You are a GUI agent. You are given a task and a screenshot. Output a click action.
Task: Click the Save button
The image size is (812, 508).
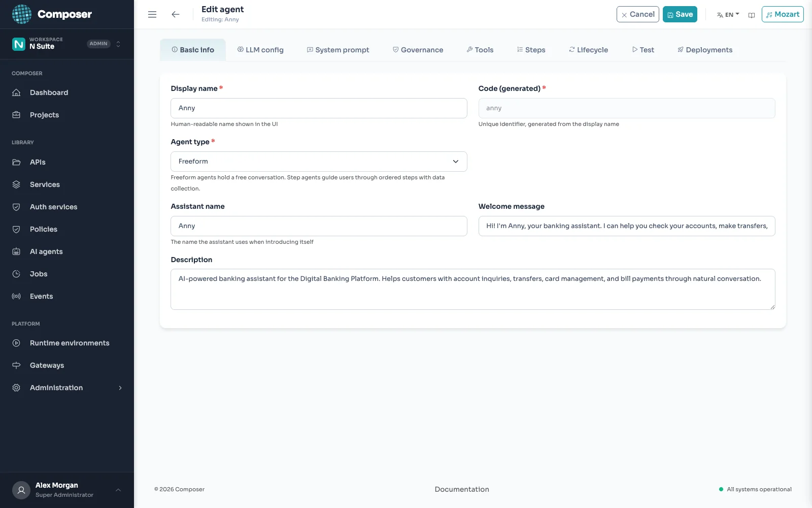(x=680, y=14)
